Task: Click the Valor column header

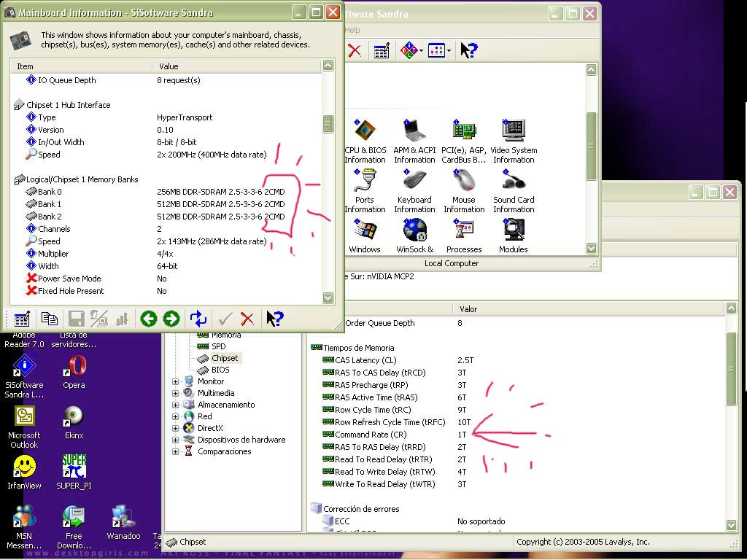Action: tap(468, 309)
